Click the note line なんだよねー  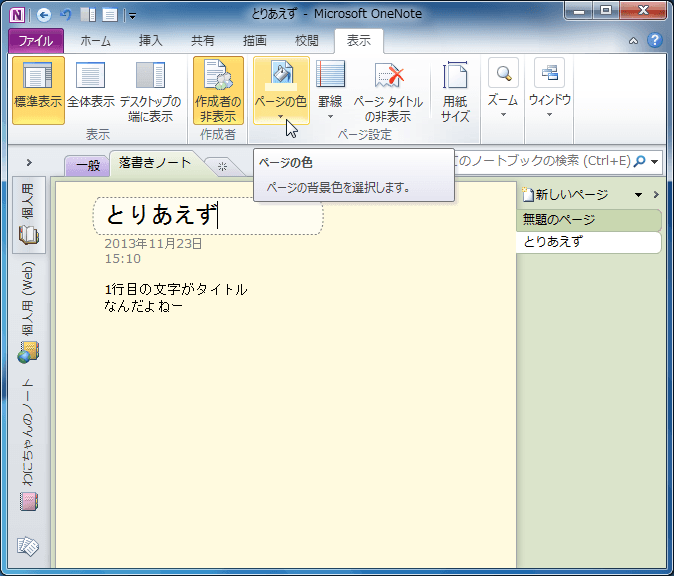click(144, 306)
